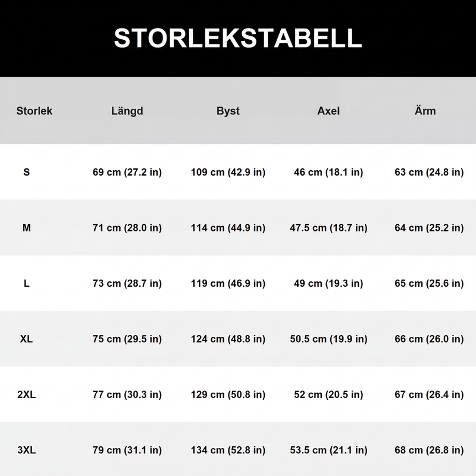Screen dimensions: 476x476
Task: Click the STORLEKSTABELL title heading
Action: point(238,38)
